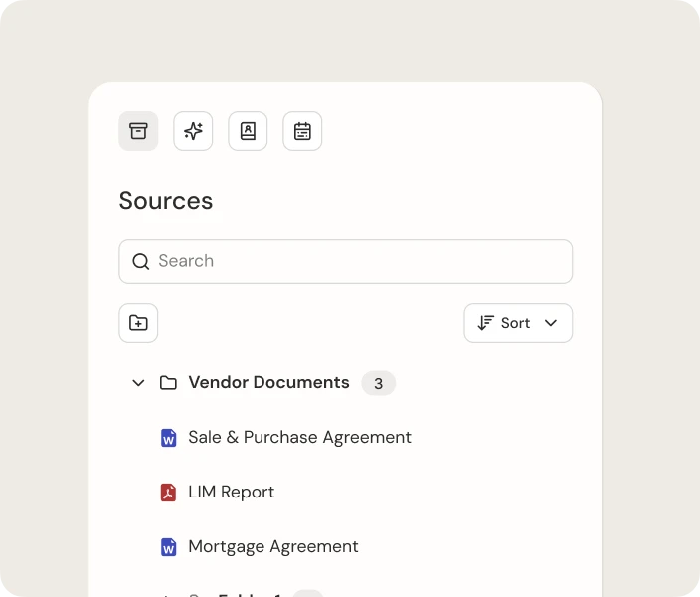Collapse the Vendor Documents folder

pyautogui.click(x=138, y=383)
